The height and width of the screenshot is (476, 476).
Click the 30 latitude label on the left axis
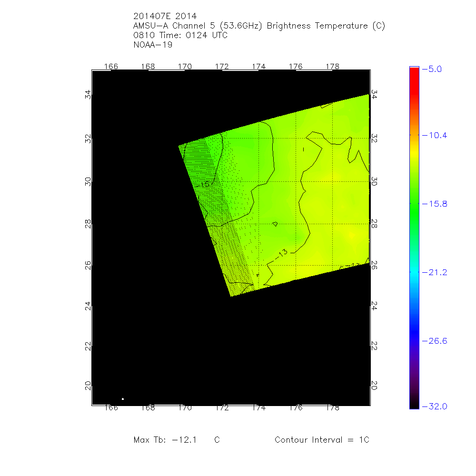tap(87, 181)
